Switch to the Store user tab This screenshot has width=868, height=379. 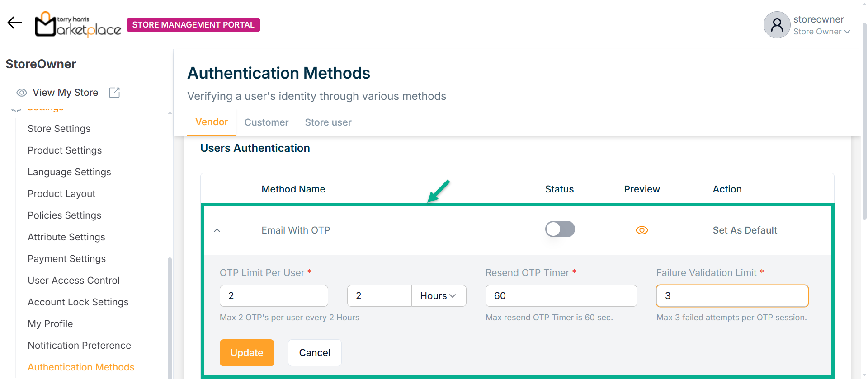[x=328, y=122]
